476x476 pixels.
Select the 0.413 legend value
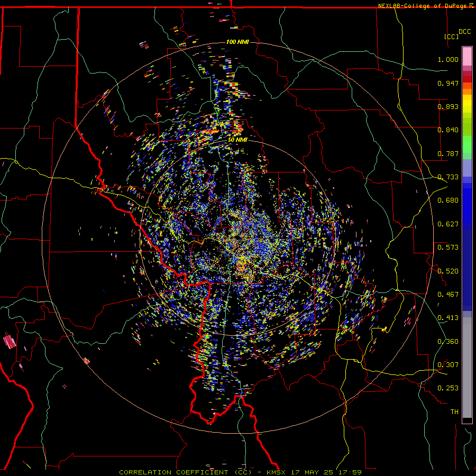[x=448, y=318]
